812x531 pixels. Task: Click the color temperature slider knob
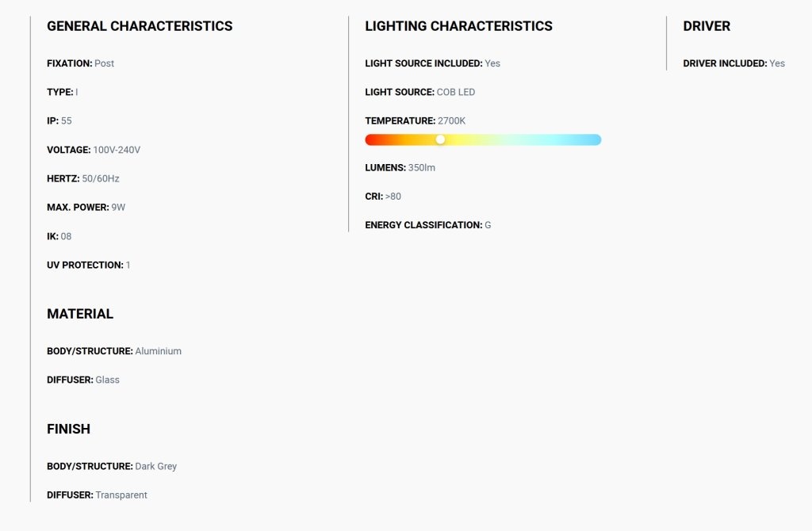(x=440, y=139)
